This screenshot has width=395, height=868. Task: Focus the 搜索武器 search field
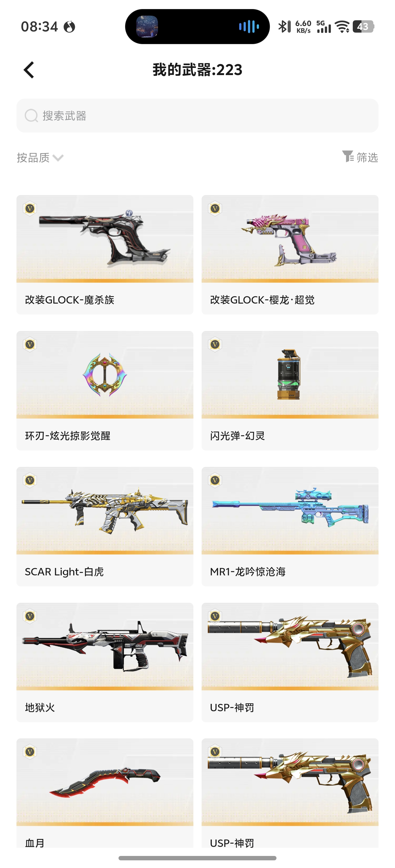tap(197, 116)
